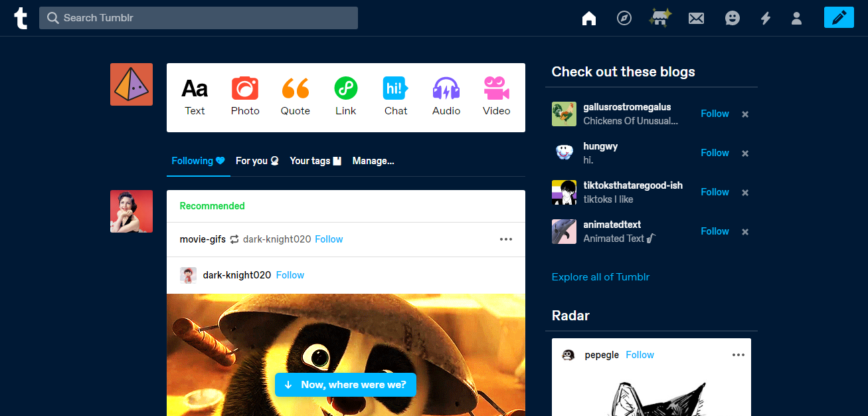Viewport: 868px width, 416px height.
Task: Click your pyramid blog avatar
Action: point(131,84)
